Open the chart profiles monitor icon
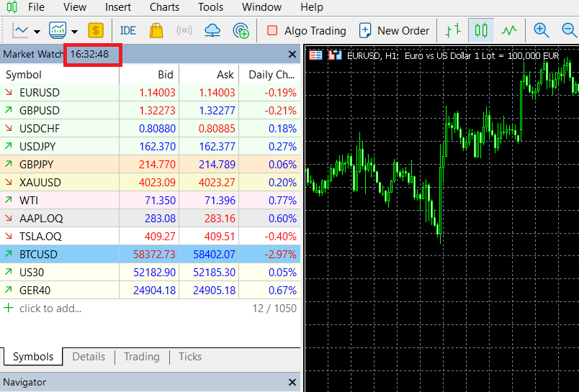 point(58,30)
